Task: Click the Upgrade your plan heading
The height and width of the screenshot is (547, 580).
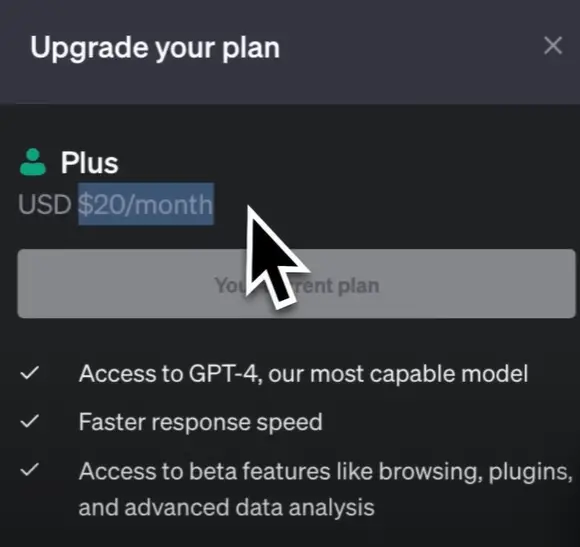Action: point(155,48)
